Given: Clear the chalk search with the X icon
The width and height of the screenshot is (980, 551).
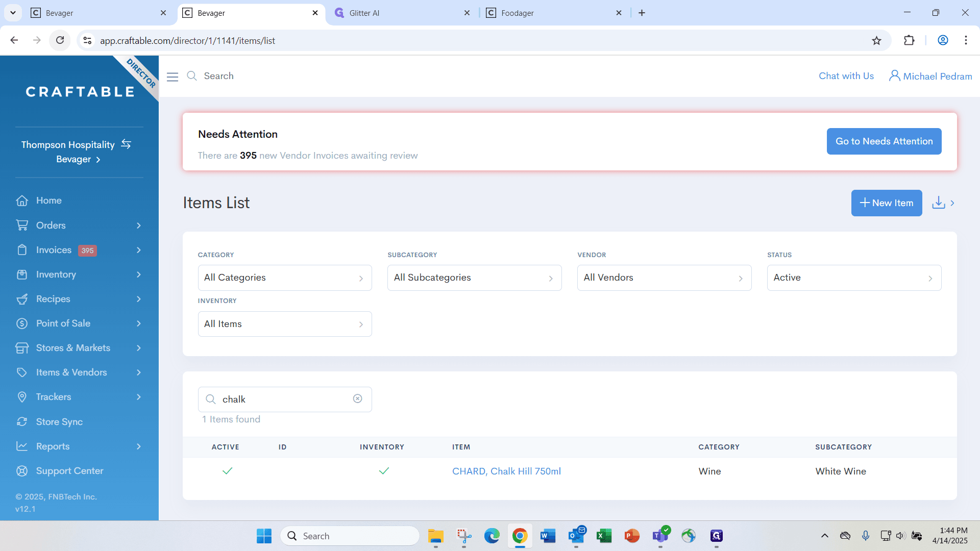Looking at the screenshot, I should pyautogui.click(x=358, y=398).
